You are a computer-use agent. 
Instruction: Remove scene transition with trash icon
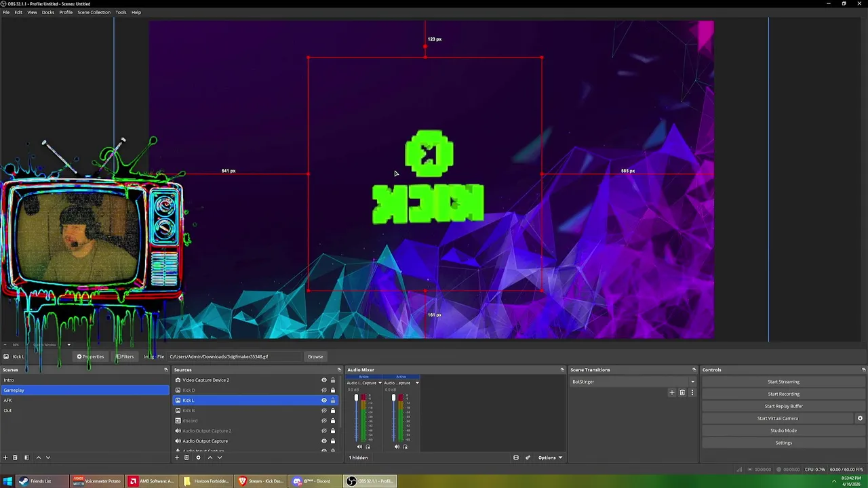coord(682,392)
